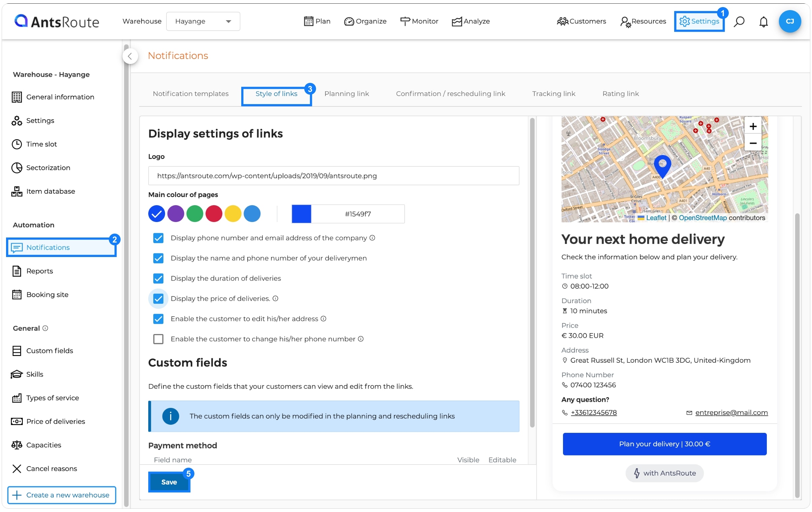
Task: Click info icon next to edit address option
Action: coord(323,319)
